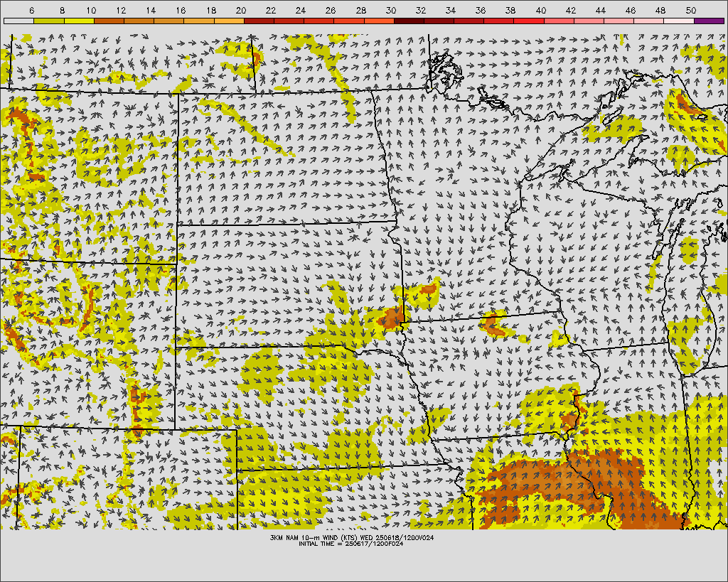Click the legend label "24"
The width and height of the screenshot is (728, 582).
coord(301,10)
